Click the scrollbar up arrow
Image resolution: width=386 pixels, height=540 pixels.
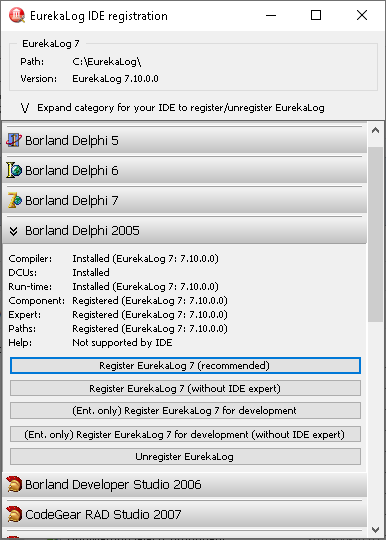[375, 131]
